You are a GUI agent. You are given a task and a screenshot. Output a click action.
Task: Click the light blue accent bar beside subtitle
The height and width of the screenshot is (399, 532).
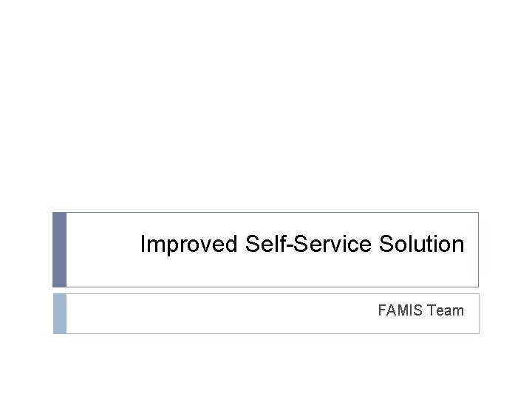click(x=60, y=313)
